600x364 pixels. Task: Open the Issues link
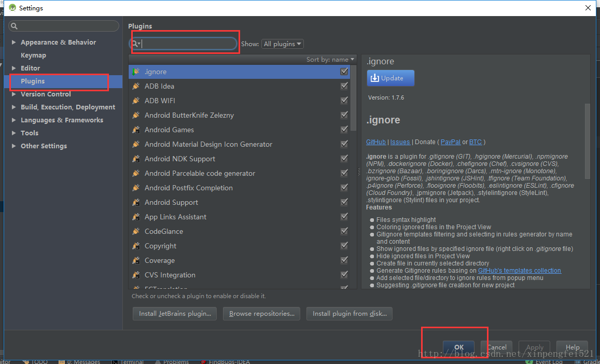400,142
